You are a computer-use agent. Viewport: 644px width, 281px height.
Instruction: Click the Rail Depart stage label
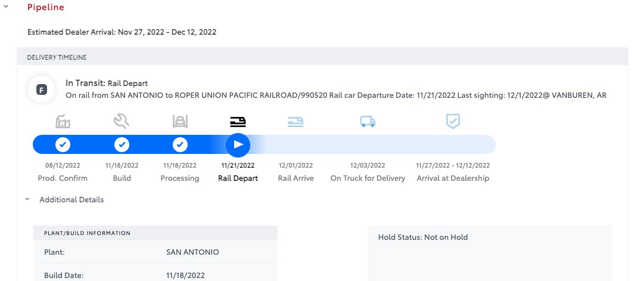coord(238,178)
